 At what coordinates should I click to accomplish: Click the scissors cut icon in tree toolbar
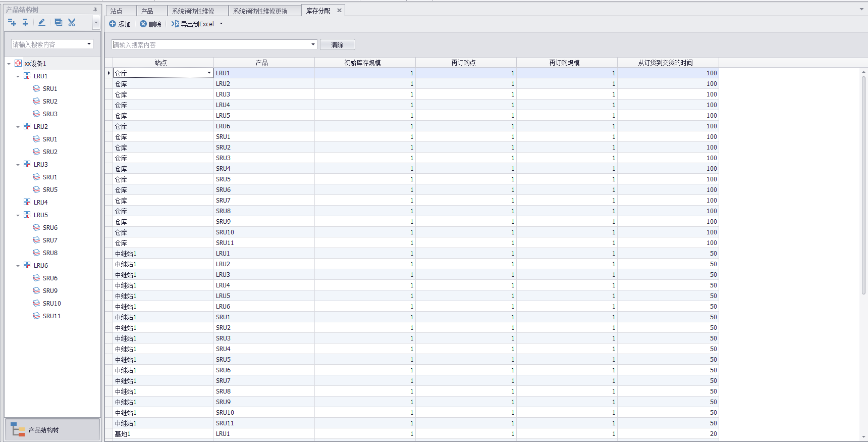coord(72,22)
